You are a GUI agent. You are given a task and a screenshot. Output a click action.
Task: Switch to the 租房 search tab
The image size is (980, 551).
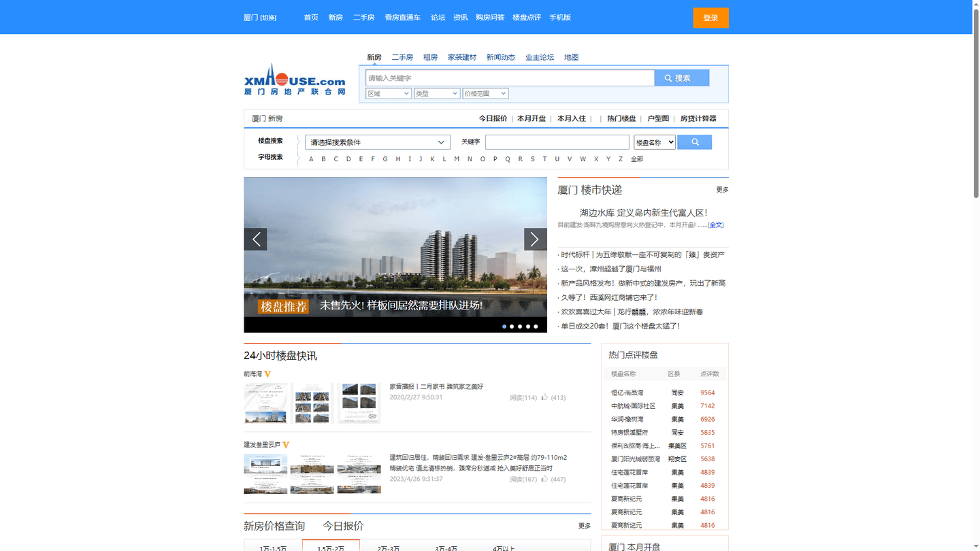click(430, 57)
